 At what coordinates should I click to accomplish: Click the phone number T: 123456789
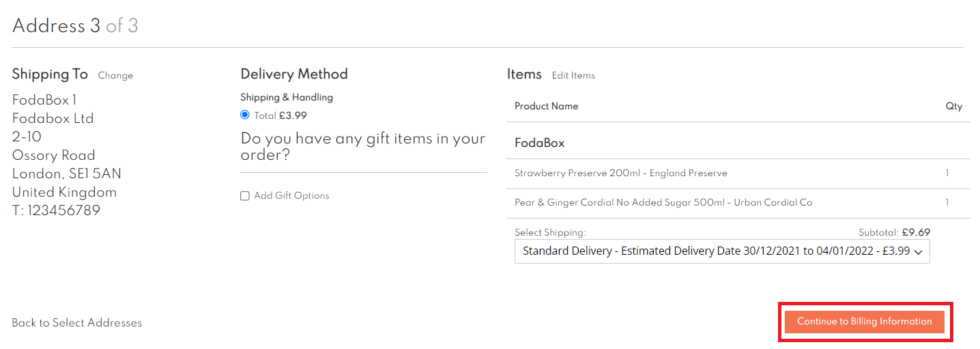click(56, 211)
